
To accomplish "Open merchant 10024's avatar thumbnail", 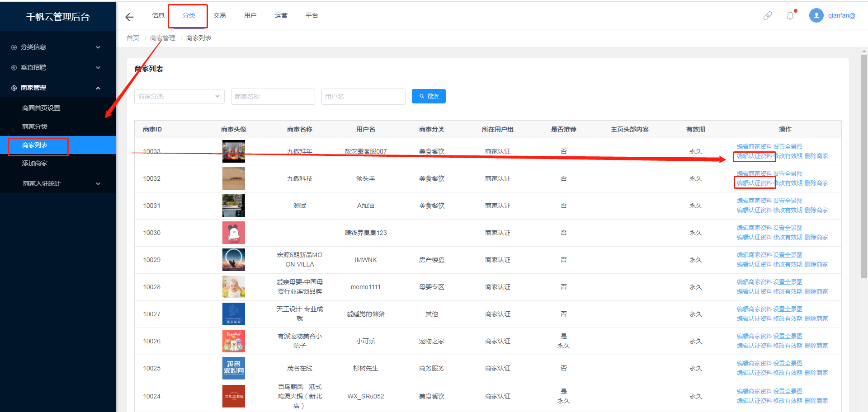I will (x=234, y=396).
